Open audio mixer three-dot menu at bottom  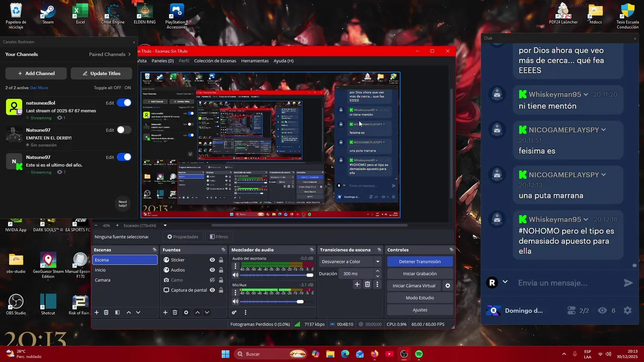tap(246, 312)
